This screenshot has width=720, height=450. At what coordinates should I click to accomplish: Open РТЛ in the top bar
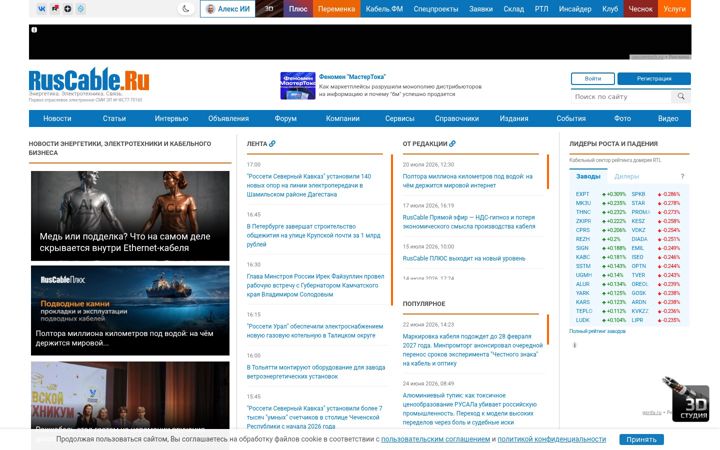click(x=541, y=9)
